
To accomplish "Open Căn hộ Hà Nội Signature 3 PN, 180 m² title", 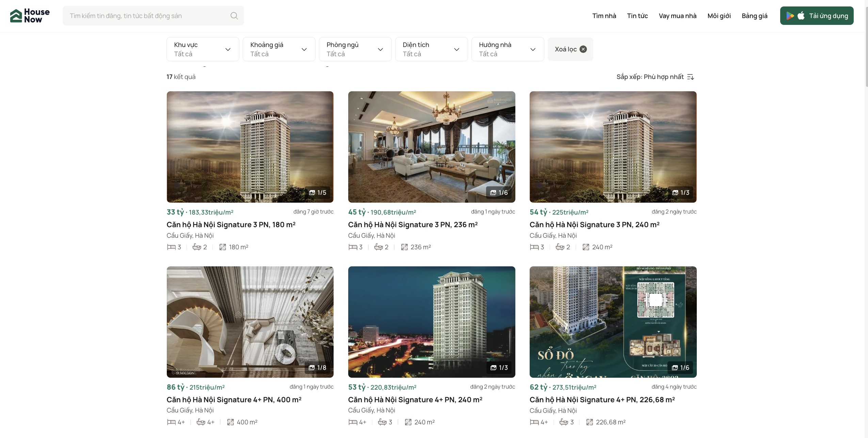I will pos(231,225).
